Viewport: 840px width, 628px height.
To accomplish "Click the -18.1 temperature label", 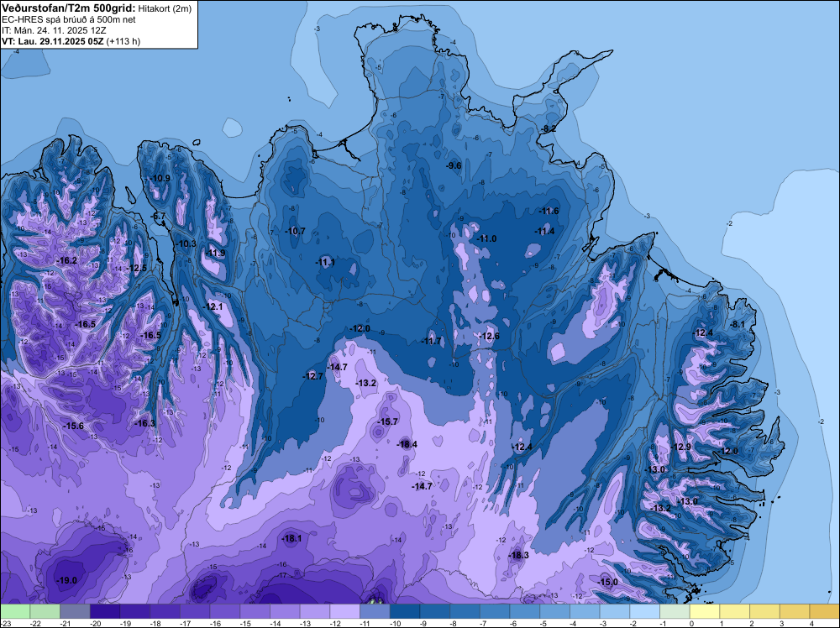I will 291,539.
